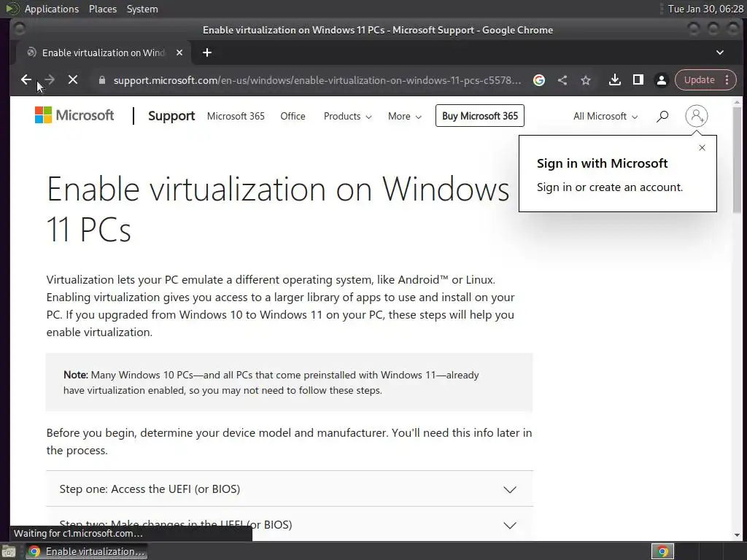Click the Microsoft account sign-in avatar
The image size is (747, 560).
[x=696, y=116]
